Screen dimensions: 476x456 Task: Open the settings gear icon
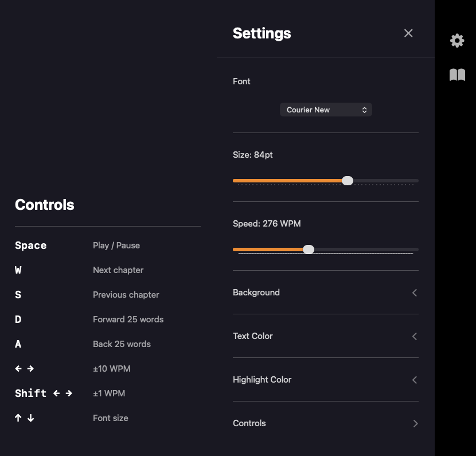pos(457,41)
